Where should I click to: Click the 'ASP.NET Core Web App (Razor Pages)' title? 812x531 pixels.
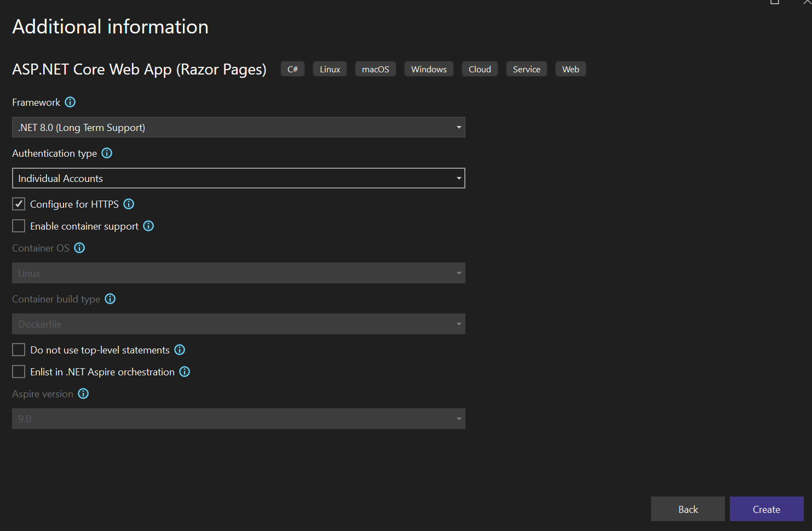139,70
